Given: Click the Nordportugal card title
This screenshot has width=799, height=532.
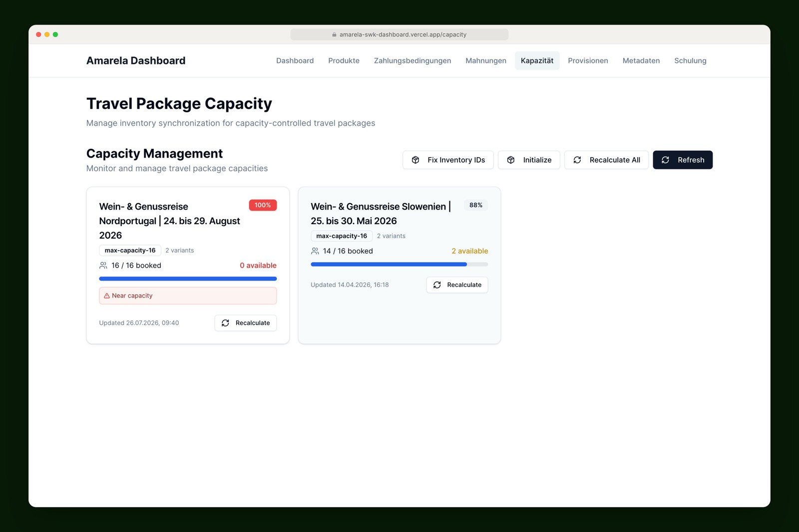Looking at the screenshot, I should click(x=170, y=221).
